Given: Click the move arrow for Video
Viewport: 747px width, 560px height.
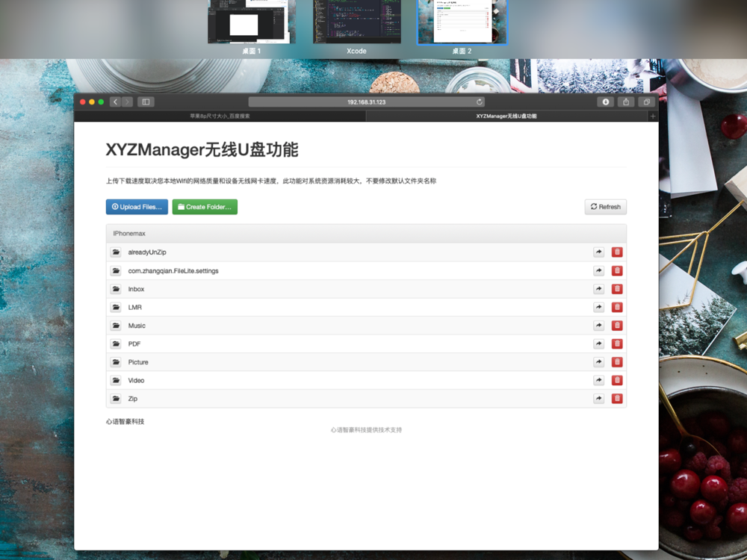Looking at the screenshot, I should point(599,380).
